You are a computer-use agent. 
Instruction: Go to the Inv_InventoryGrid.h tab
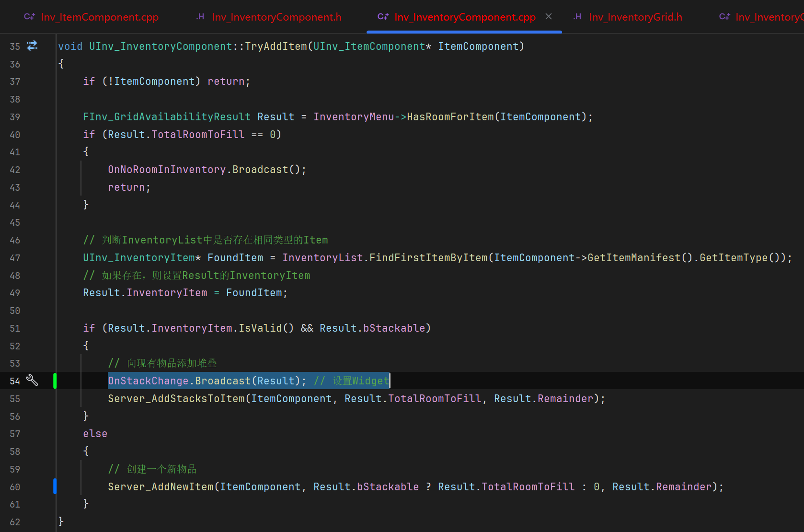(x=628, y=17)
